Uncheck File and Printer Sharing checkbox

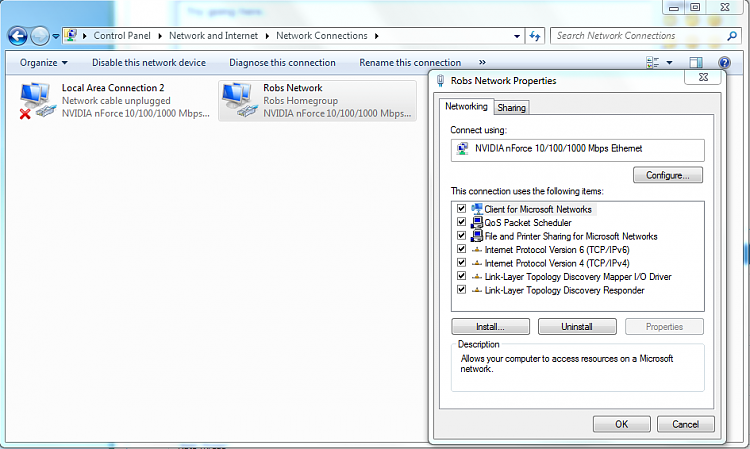click(461, 236)
